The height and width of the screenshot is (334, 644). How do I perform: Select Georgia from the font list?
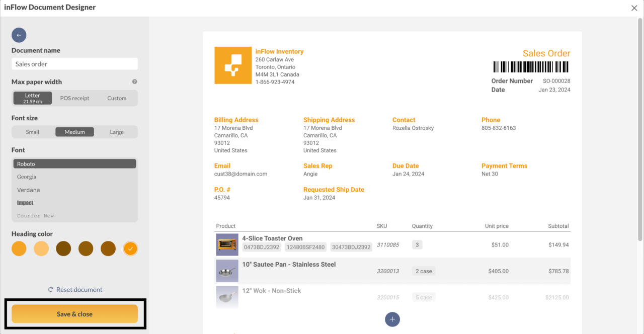click(74, 177)
